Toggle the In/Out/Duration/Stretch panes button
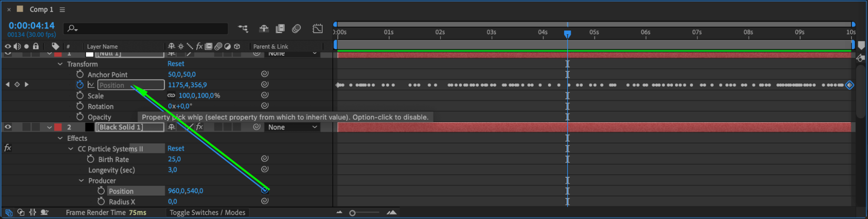This screenshot has height=219, width=868. tap(33, 212)
